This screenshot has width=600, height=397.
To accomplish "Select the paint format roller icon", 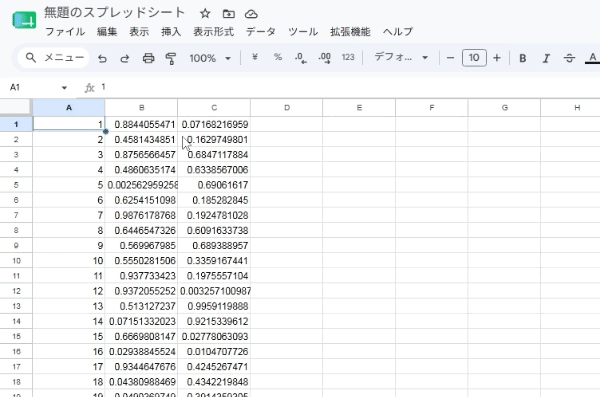I will coord(171,58).
